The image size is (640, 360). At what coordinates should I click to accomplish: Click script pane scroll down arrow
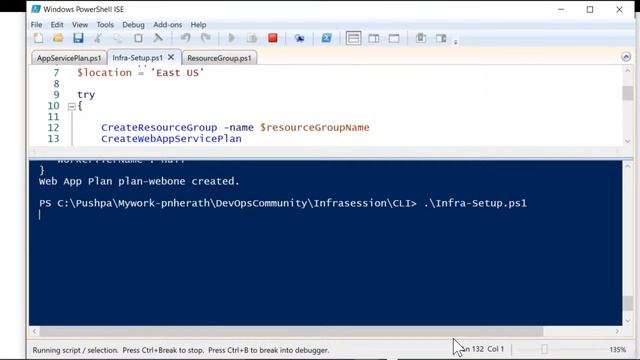click(627, 141)
